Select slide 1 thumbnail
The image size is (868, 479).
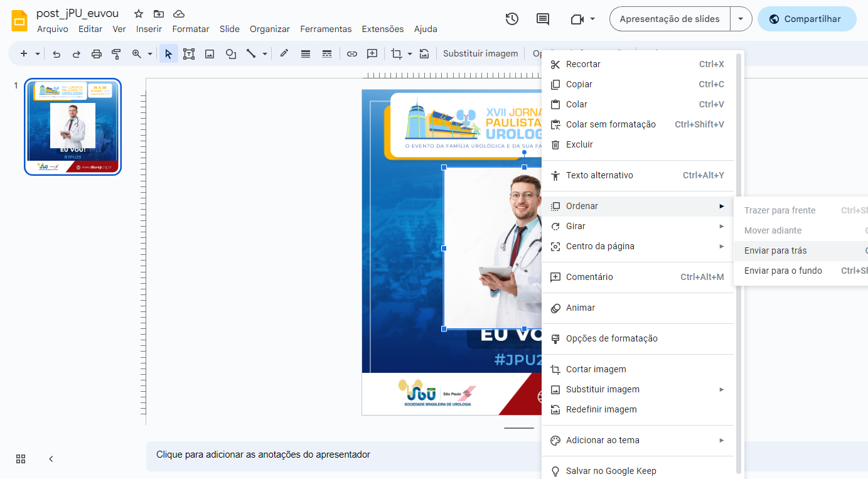(73, 127)
